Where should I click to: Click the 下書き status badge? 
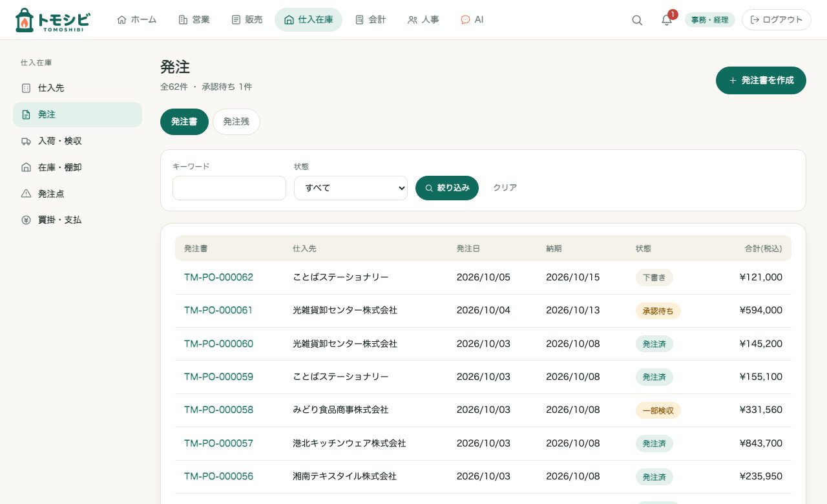click(654, 278)
